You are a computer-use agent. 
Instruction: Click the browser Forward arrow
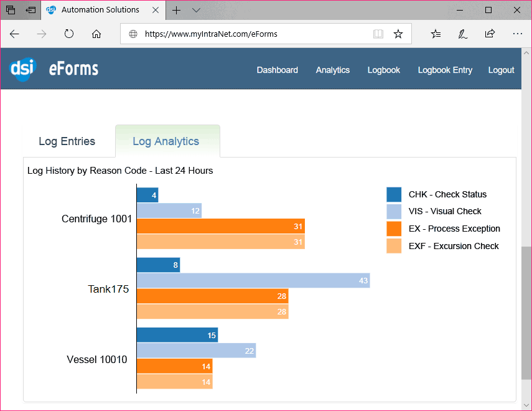[42, 34]
